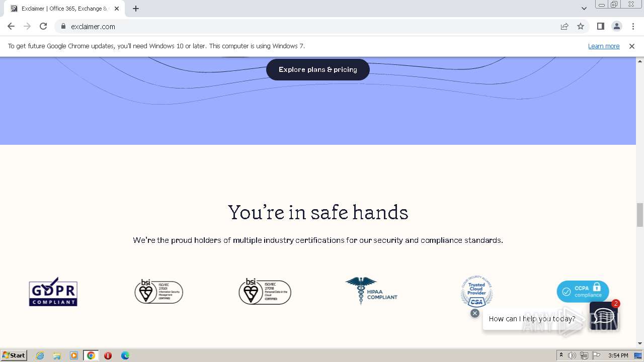Go back to previous page
The height and width of the screenshot is (362, 644).
coord(11,26)
